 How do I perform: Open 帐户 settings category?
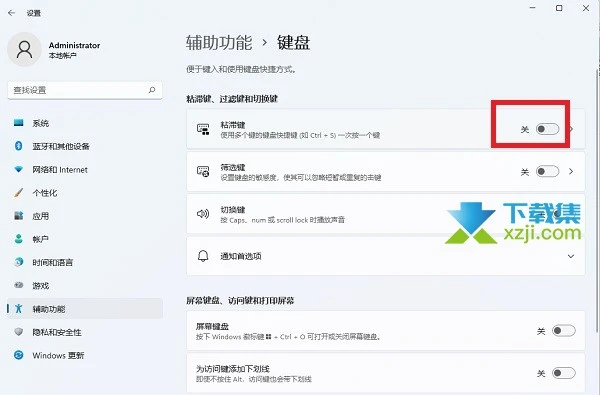(85, 239)
